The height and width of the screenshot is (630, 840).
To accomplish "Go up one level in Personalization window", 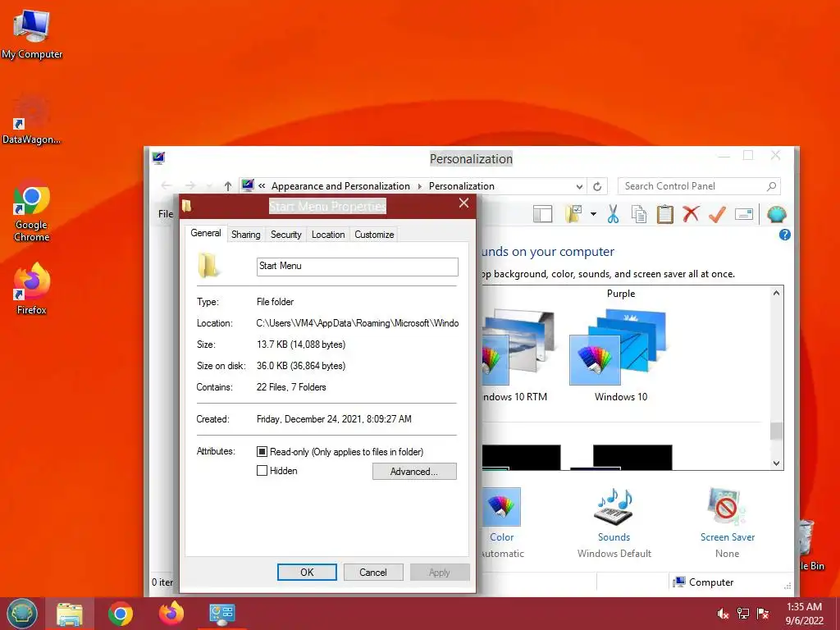I will (228, 186).
